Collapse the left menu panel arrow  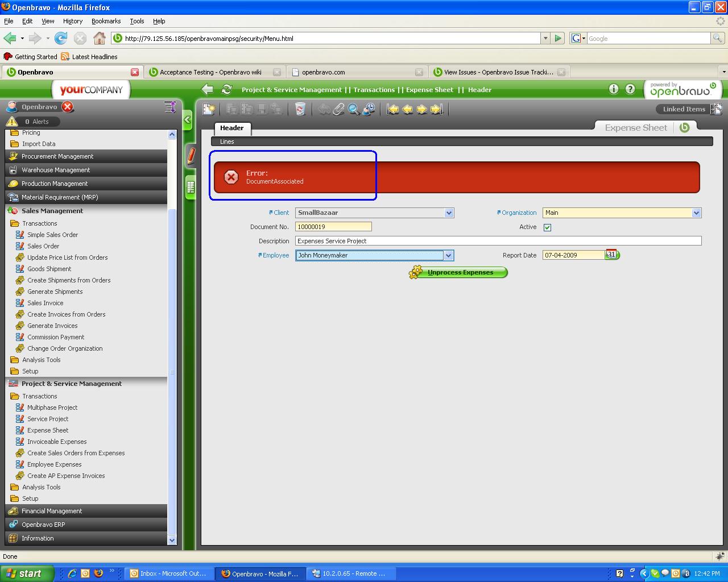[188, 120]
